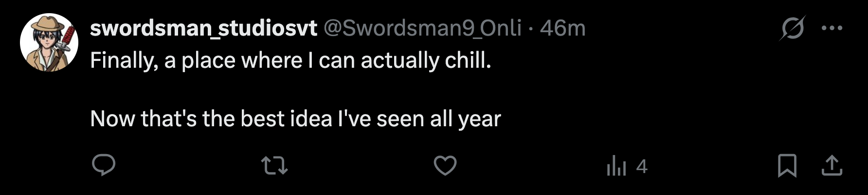Open the post via the 46m timestamp
868x195 pixels.
tap(562, 28)
